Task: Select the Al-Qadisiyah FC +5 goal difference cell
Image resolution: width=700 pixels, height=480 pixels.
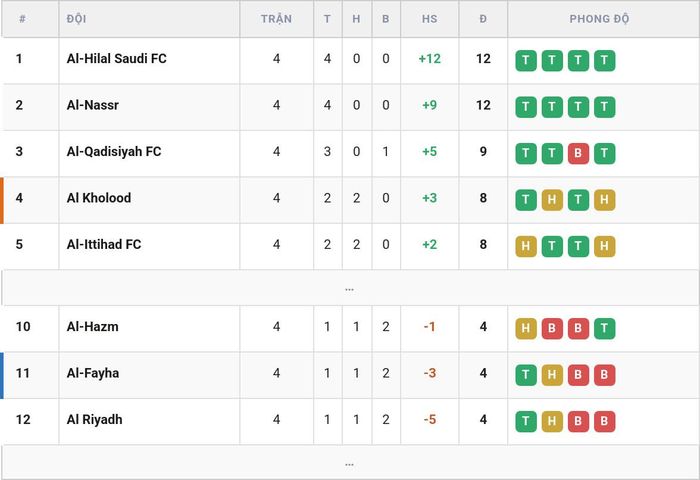Action: (x=429, y=151)
